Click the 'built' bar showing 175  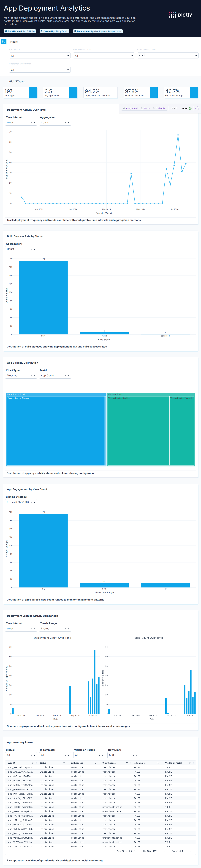tap(43, 298)
